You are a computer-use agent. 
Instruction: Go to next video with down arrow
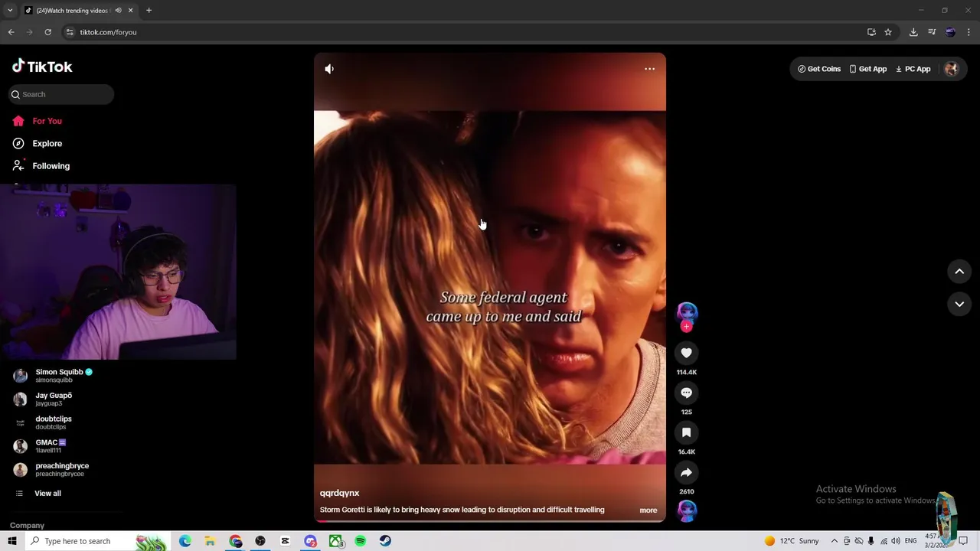959,304
